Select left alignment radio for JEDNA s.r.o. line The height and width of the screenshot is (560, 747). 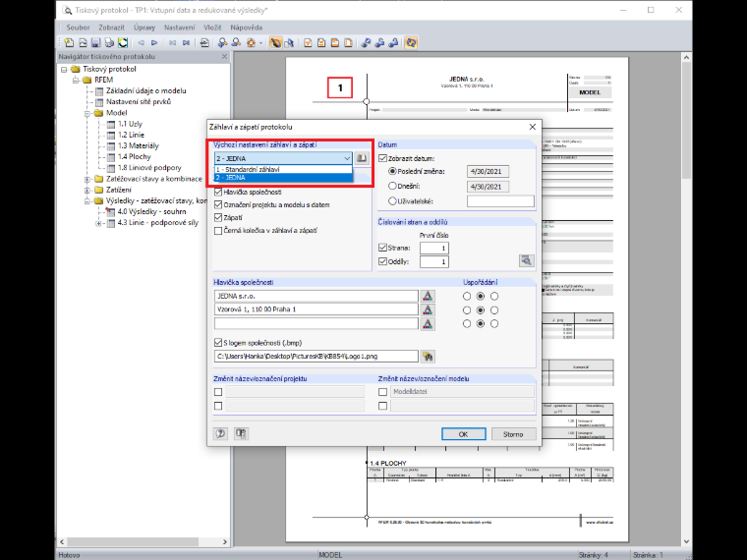point(467,296)
